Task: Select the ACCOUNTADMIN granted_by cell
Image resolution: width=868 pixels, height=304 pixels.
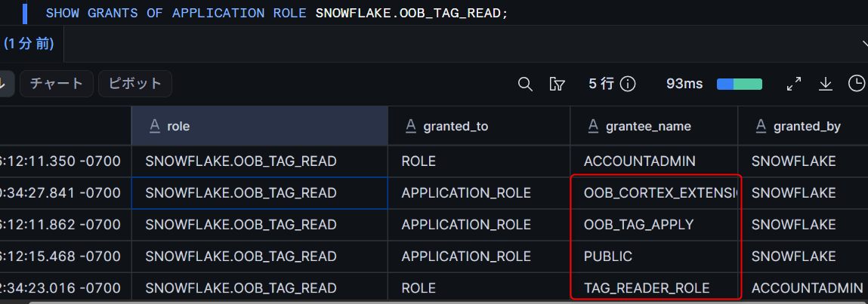Action: [x=803, y=288]
